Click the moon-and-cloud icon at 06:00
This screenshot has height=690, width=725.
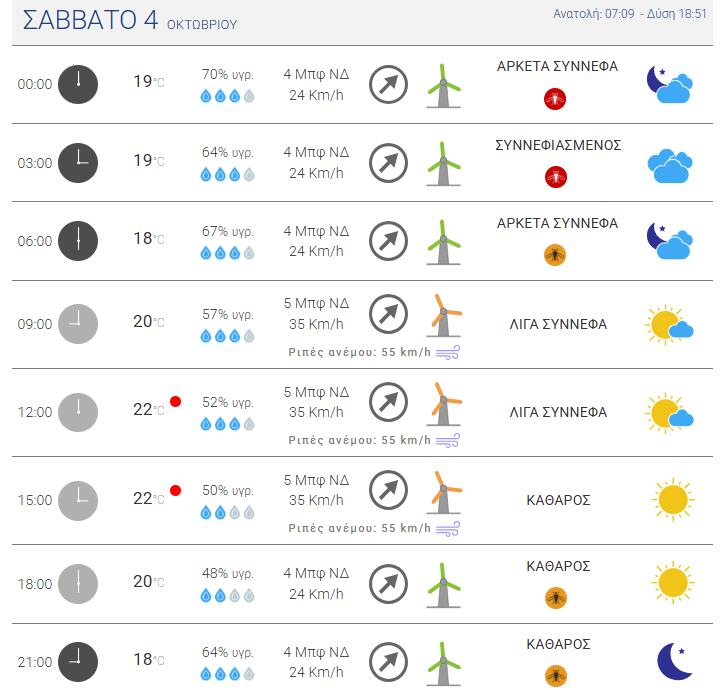point(669,241)
